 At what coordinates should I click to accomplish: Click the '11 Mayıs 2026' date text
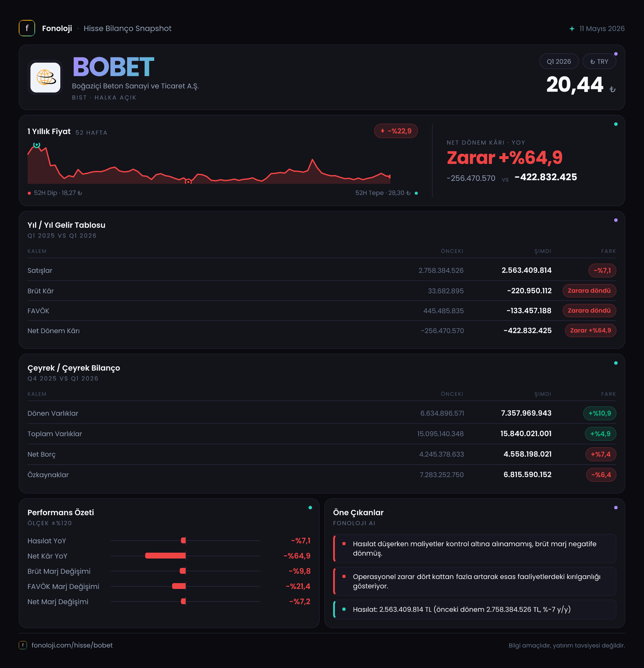[x=602, y=29]
